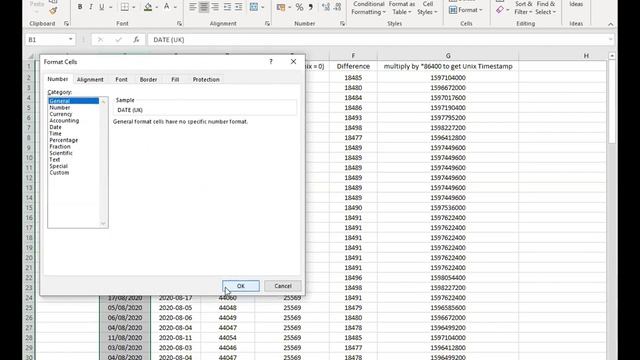
Task: Open fill color dropdown arrow
Action: pyautogui.click(x=157, y=7)
